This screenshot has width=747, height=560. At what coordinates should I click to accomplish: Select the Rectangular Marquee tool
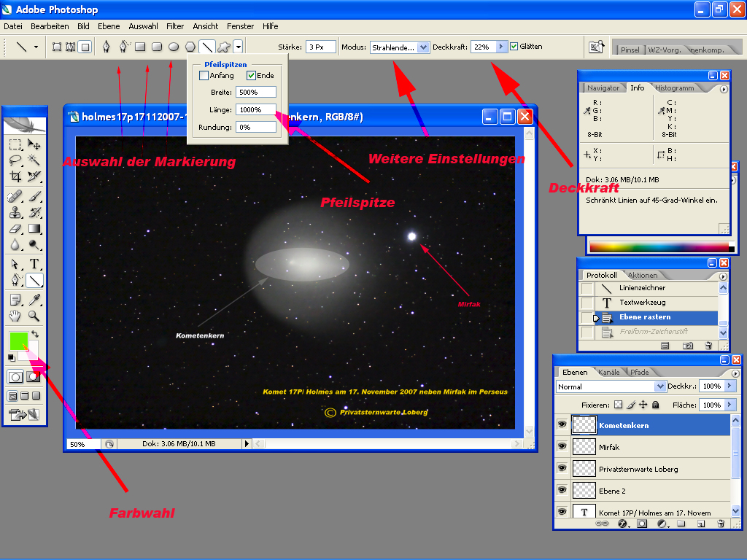click(15, 144)
